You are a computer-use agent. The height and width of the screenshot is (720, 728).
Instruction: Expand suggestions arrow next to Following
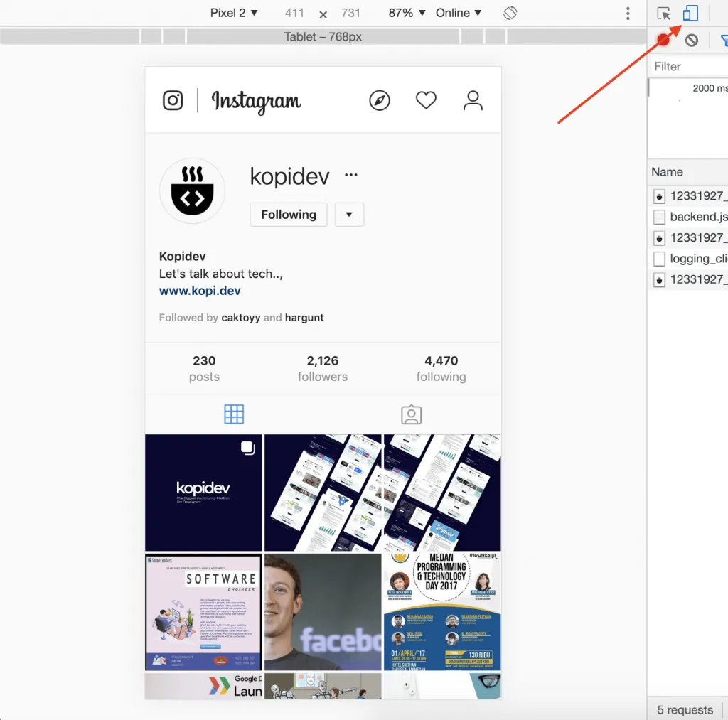(x=349, y=215)
